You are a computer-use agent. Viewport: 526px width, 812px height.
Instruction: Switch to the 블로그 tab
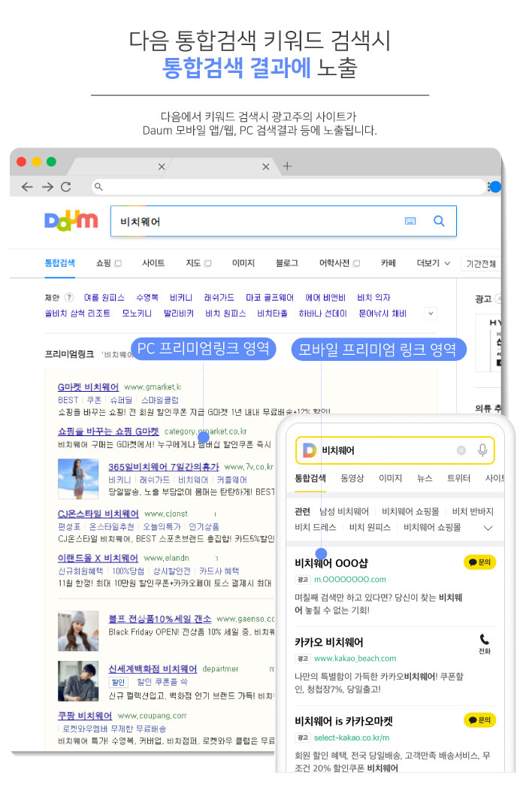287,263
